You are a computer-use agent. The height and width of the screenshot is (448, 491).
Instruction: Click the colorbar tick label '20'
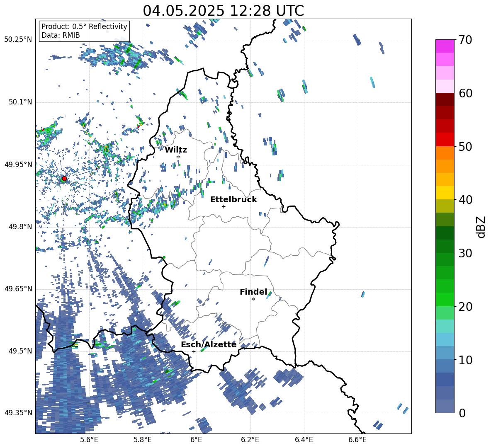(465, 307)
